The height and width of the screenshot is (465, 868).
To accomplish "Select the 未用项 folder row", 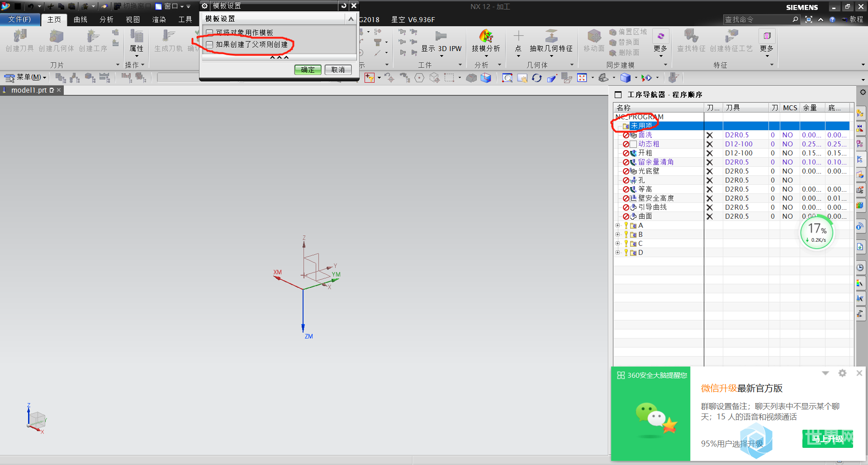I will [731, 126].
